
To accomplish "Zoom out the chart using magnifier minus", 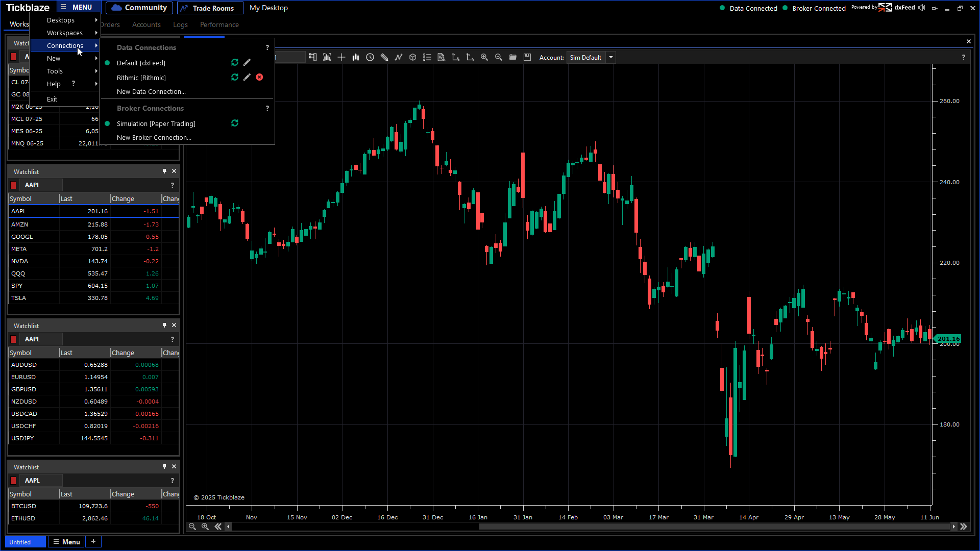I will coord(499,57).
